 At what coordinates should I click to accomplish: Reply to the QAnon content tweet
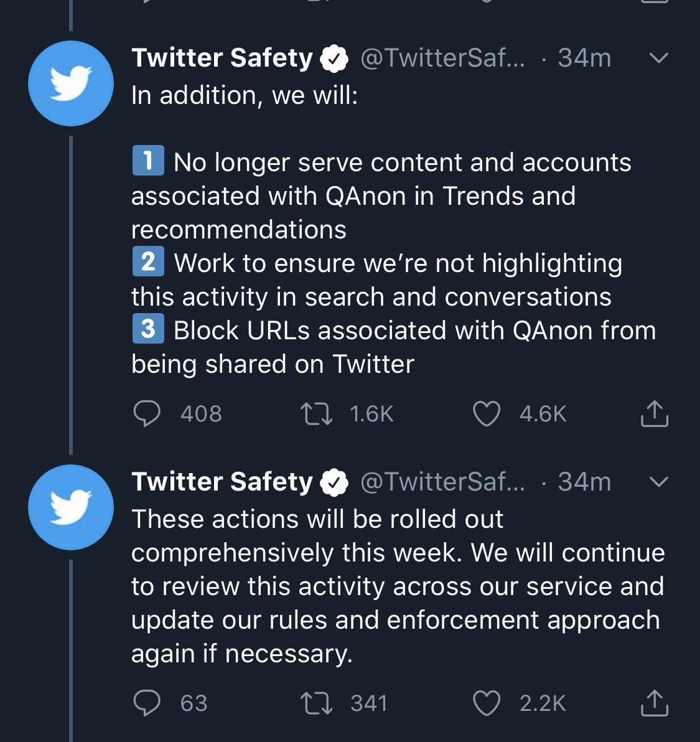[147, 413]
